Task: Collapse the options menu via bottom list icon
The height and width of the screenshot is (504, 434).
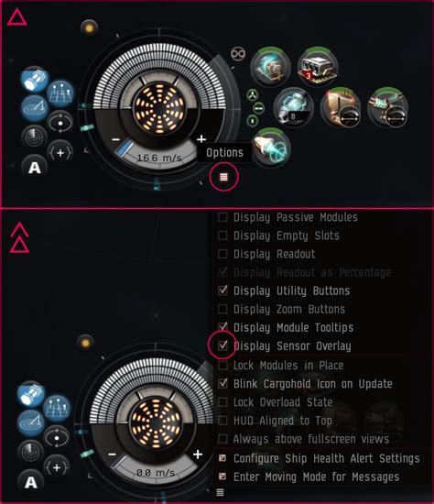Action: pos(220,492)
